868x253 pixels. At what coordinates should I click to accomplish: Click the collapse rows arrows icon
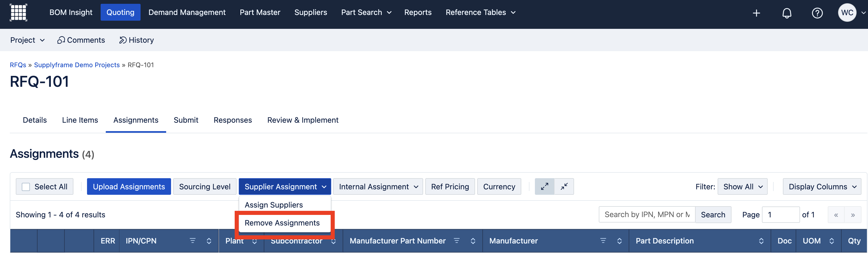point(564,187)
